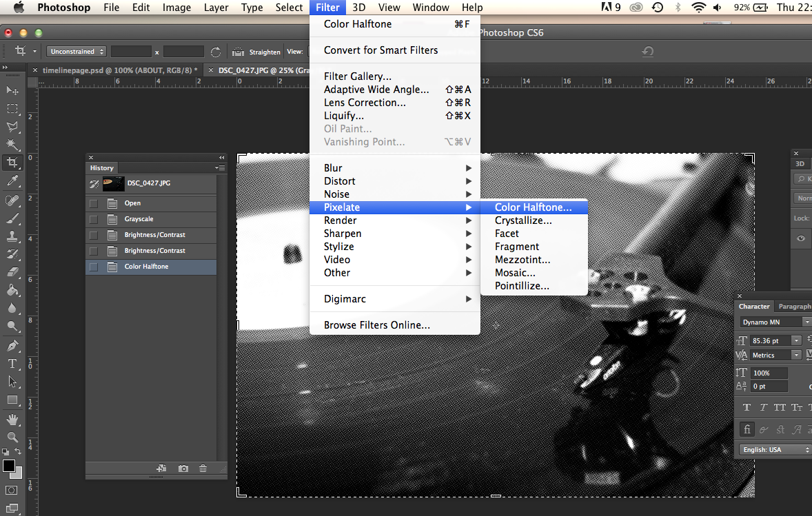The image size is (812, 516).
Task: Select the Rectangle shape tool
Action: pos(12,400)
